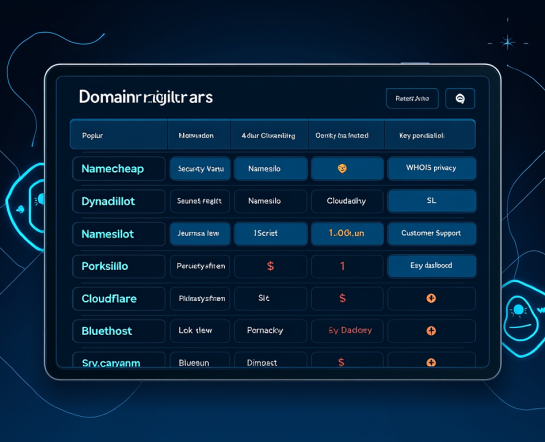Click the 'JScriet' cell
The width and height of the screenshot is (545, 442).
[x=270, y=234]
